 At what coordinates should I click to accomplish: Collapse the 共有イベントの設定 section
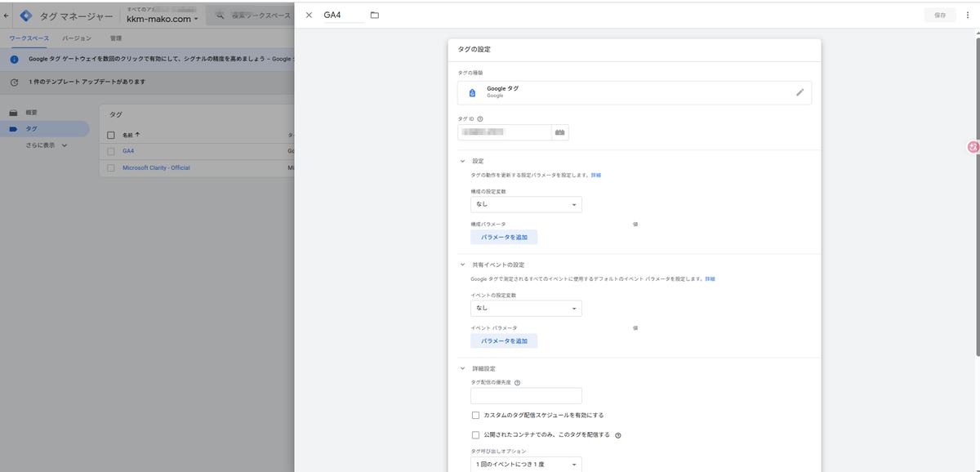coord(462,265)
